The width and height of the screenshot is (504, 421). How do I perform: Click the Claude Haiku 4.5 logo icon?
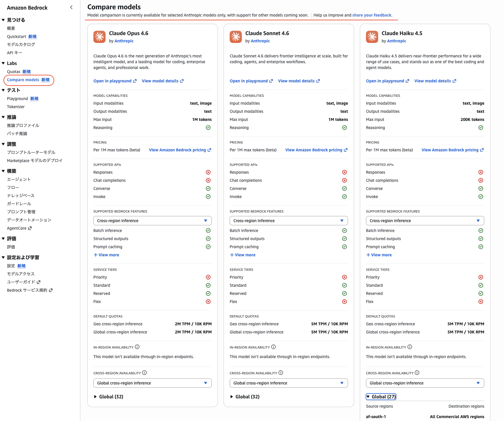click(372, 37)
